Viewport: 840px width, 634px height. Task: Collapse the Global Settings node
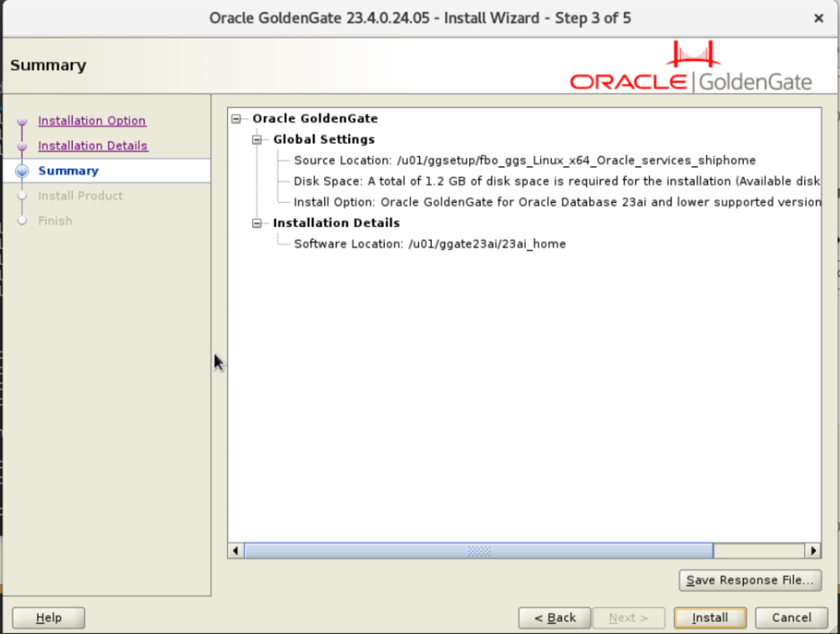point(258,139)
